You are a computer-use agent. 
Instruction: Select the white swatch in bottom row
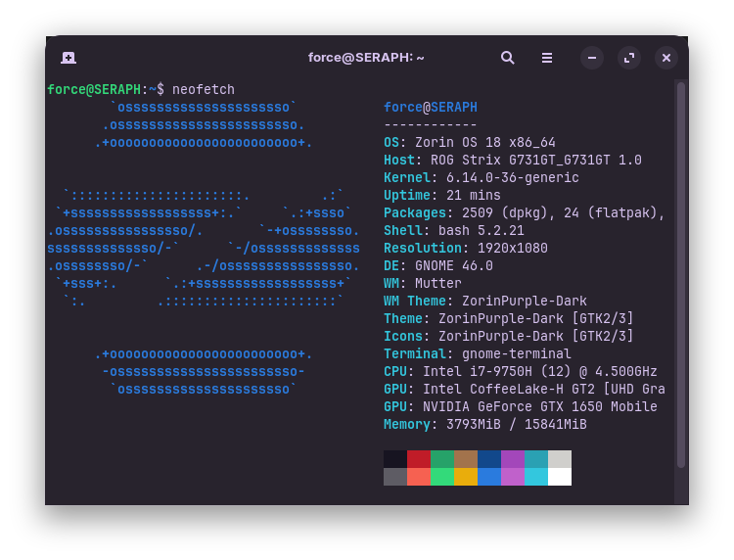click(560, 477)
